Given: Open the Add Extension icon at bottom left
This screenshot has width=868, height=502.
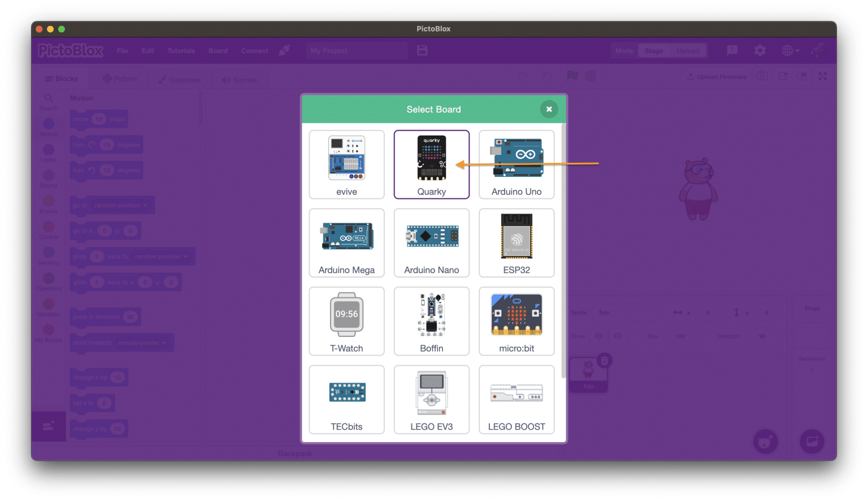Looking at the screenshot, I should click(49, 426).
